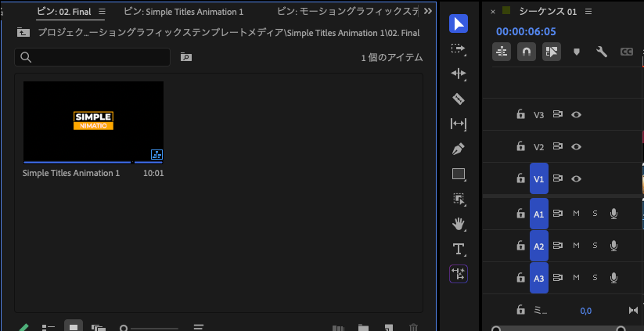Click mix track volume value 0,0
The image size is (644, 331).
585,311
